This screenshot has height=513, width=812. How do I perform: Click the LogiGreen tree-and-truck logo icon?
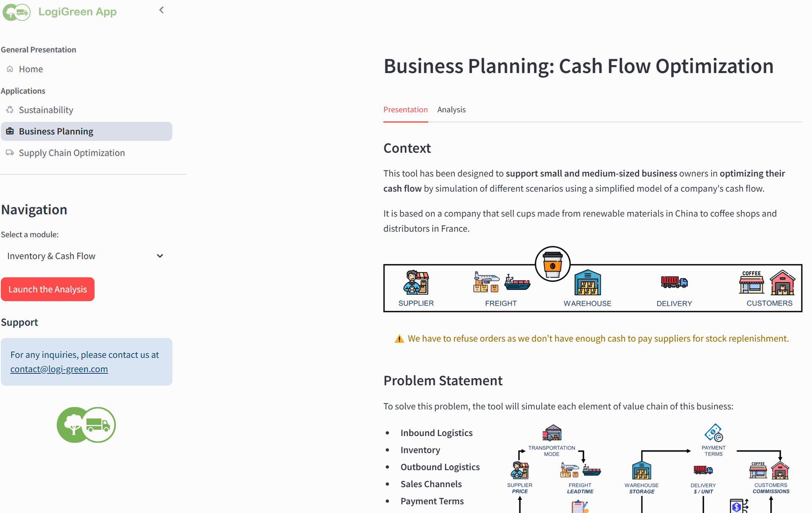coord(16,12)
